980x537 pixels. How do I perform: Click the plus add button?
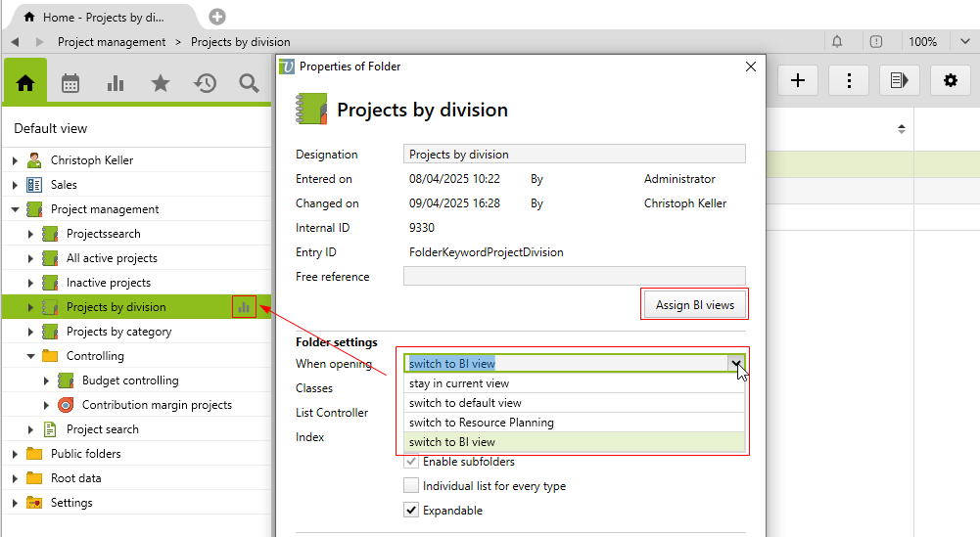[798, 81]
